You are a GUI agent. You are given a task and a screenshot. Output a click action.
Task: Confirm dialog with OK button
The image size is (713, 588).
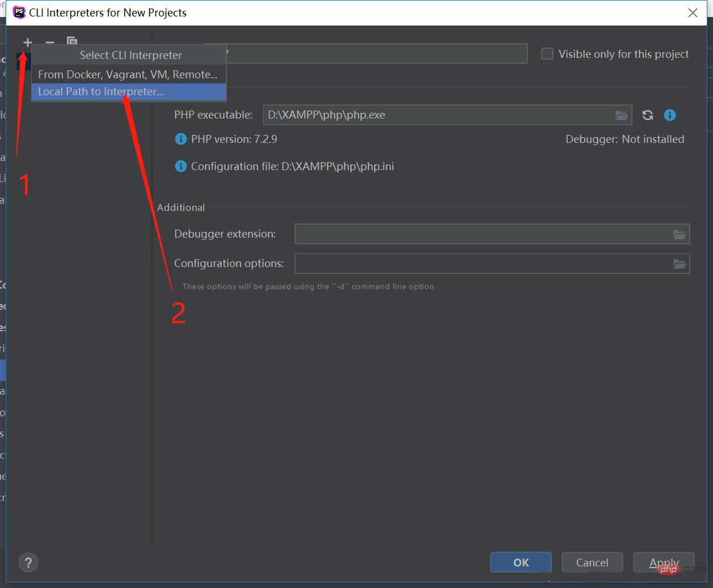click(x=521, y=562)
